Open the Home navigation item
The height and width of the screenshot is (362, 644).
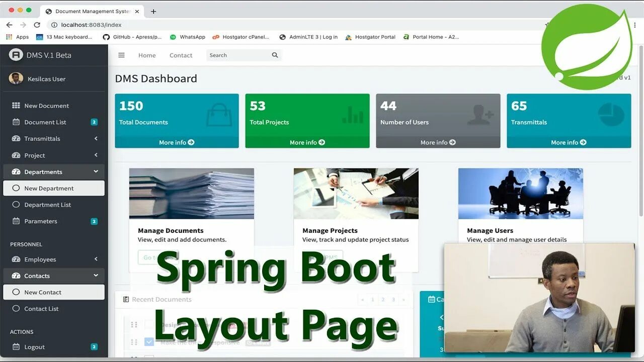point(146,55)
